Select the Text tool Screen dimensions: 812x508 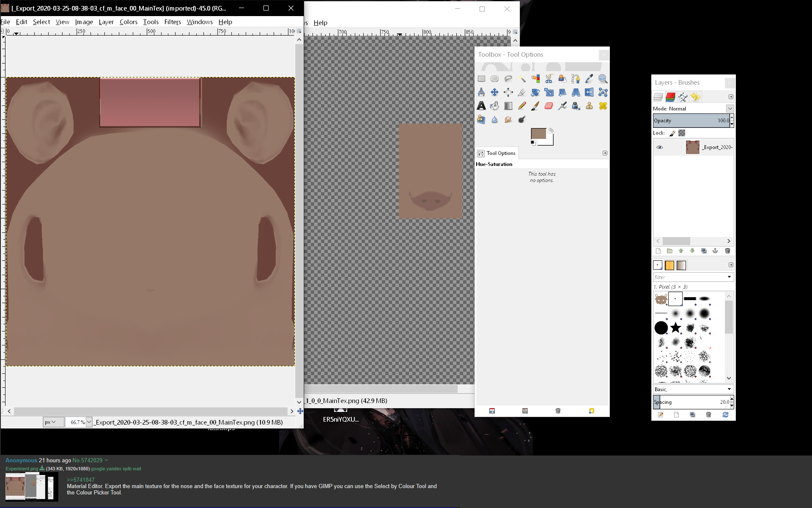pos(481,106)
